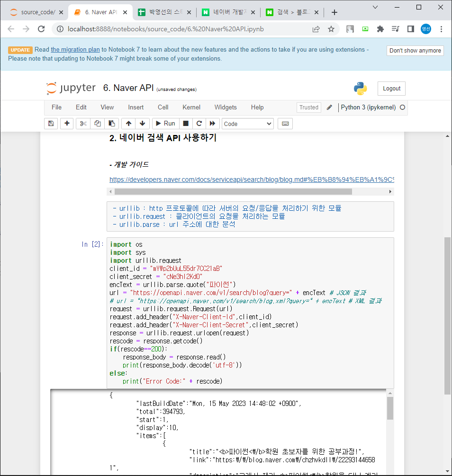Open the browser Extensions puzzle icon

[x=380, y=29]
